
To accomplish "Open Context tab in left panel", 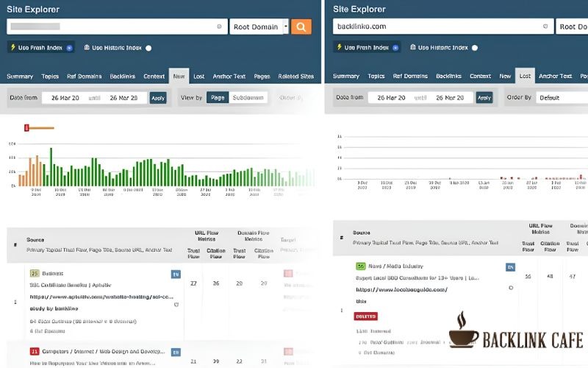I will click(x=154, y=77).
